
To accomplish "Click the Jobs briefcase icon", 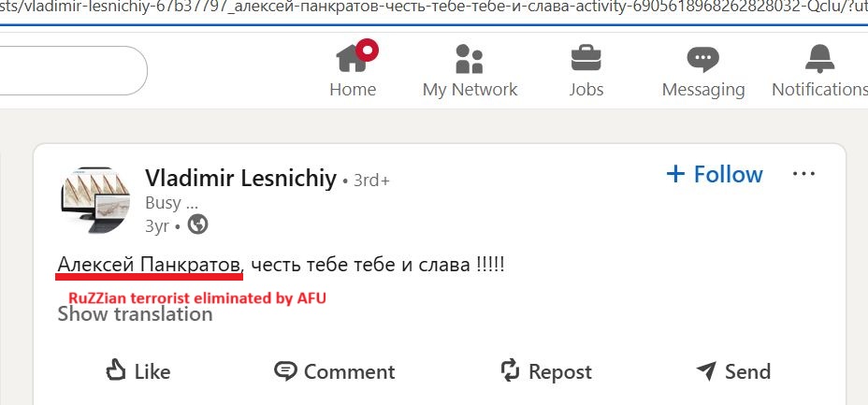I will [x=586, y=58].
